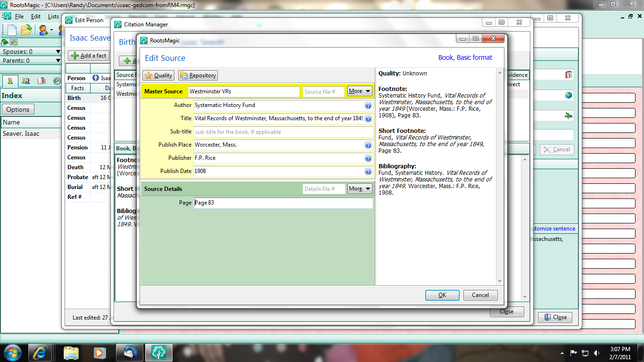The height and width of the screenshot is (362, 644).
Task: Click Close in the Citation Manager window
Action: point(507,312)
